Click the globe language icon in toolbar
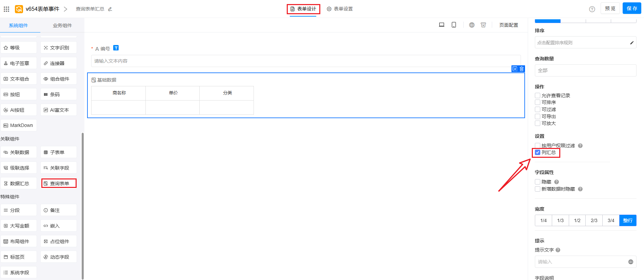Viewport: 644px width, 280px height. pos(471,25)
